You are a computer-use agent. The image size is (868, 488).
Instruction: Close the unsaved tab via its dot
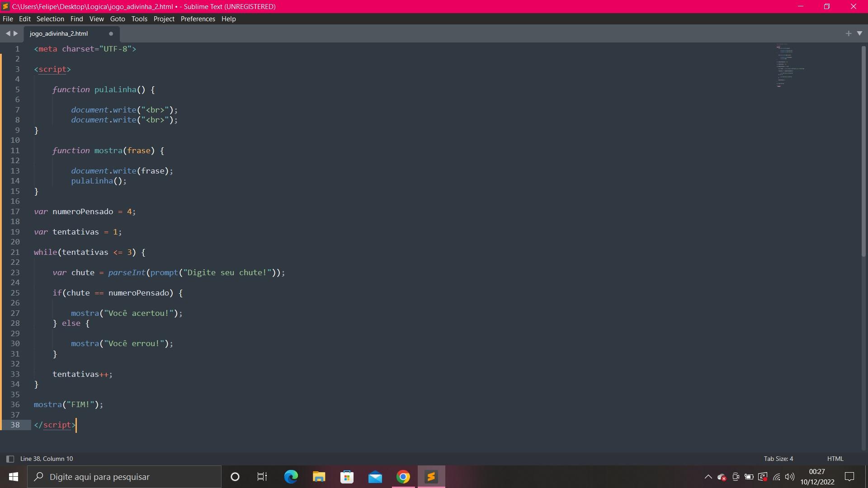coord(111,33)
